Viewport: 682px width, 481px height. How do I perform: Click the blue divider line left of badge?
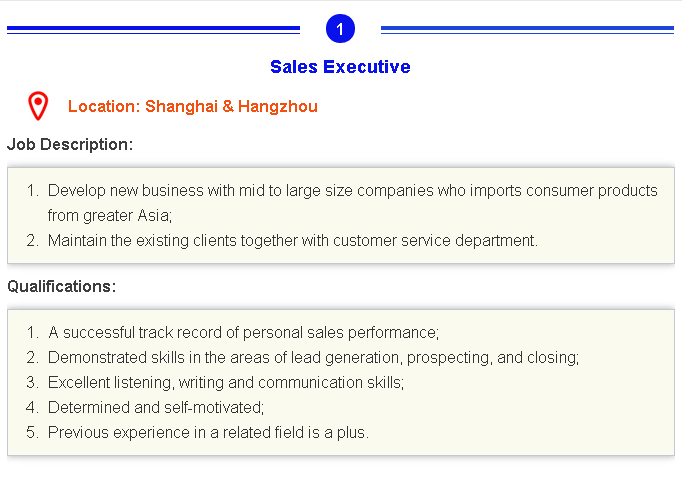pyautogui.click(x=154, y=29)
